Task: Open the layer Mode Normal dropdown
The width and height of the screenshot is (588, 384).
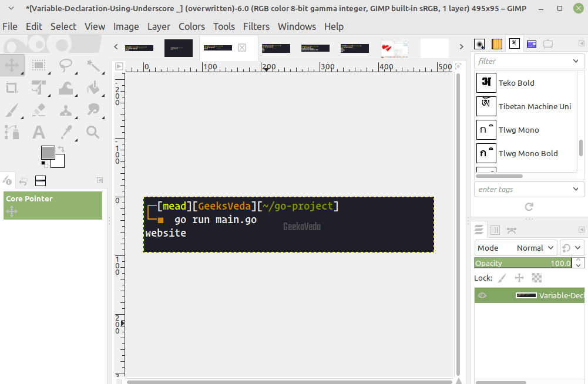Action: coord(516,248)
